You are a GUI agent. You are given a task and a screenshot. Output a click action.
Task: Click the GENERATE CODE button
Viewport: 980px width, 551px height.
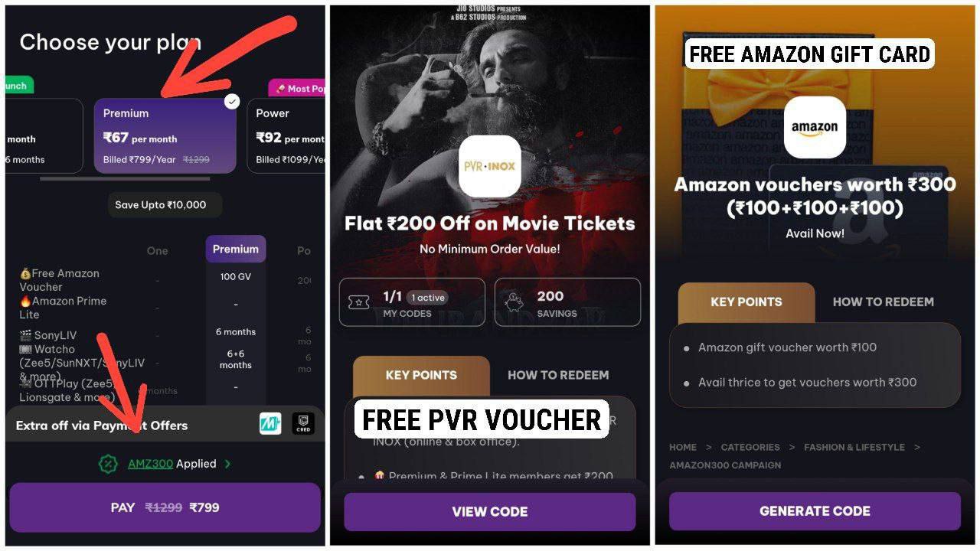coord(815,511)
